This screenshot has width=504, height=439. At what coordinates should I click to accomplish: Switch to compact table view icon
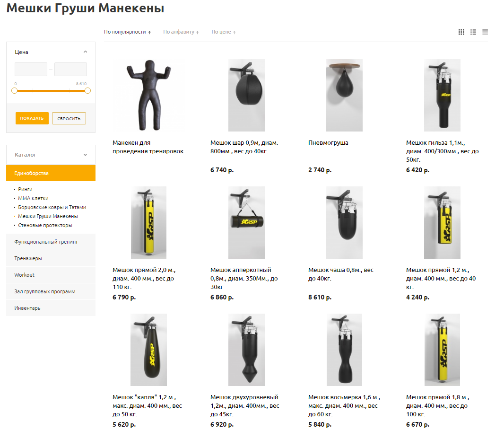(485, 32)
